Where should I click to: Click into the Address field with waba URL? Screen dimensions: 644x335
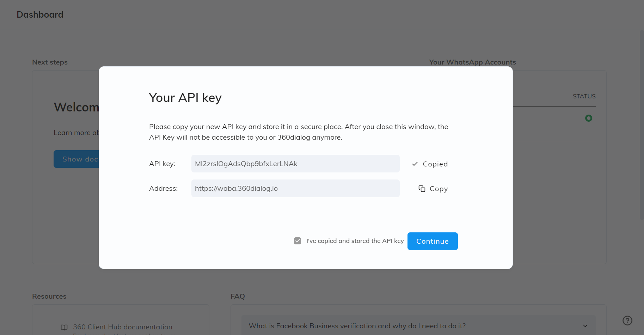(x=295, y=188)
